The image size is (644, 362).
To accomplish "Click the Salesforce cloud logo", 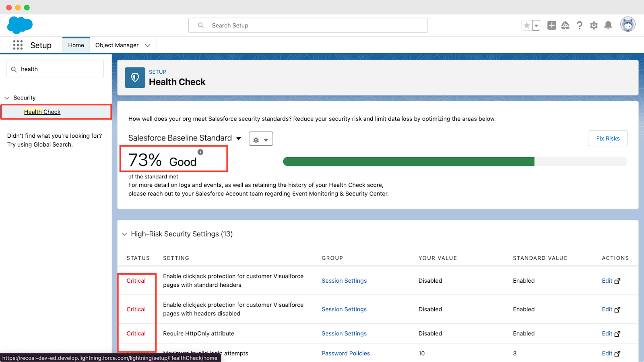I will point(20,25).
